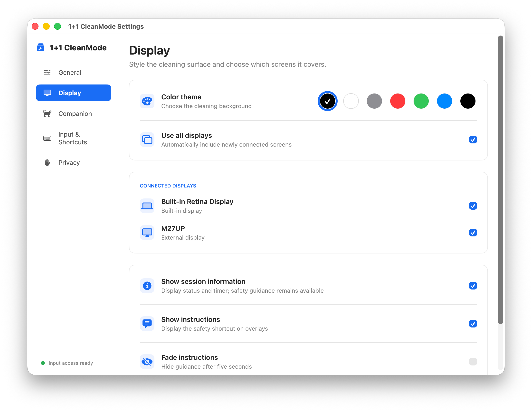Click the General sliders icon in sidebar
The height and width of the screenshot is (411, 532).
(47, 72)
